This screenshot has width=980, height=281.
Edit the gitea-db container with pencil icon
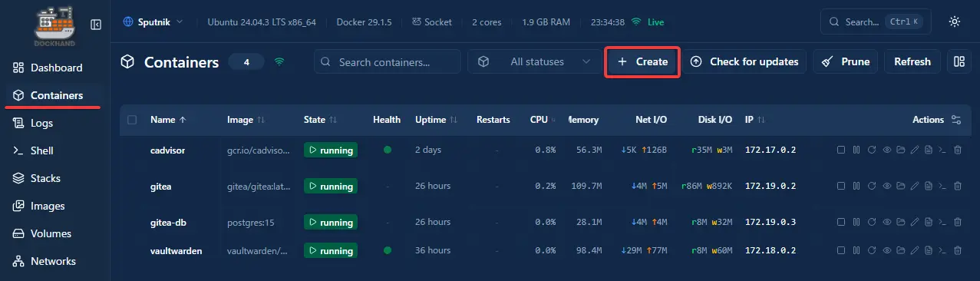click(x=914, y=223)
